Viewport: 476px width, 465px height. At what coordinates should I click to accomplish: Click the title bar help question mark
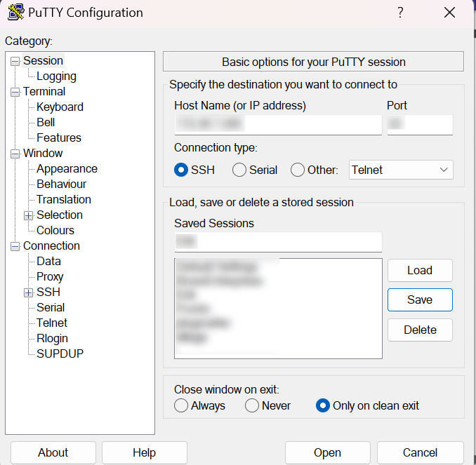[x=400, y=13]
